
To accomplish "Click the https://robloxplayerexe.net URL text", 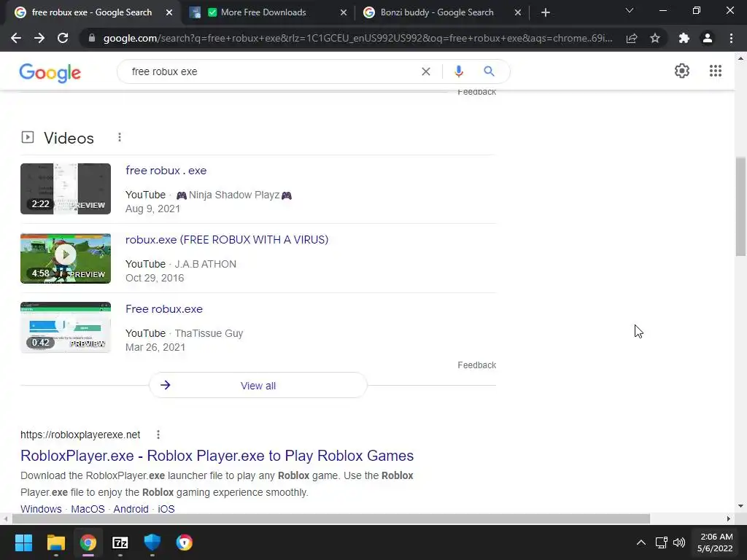I will (80, 435).
